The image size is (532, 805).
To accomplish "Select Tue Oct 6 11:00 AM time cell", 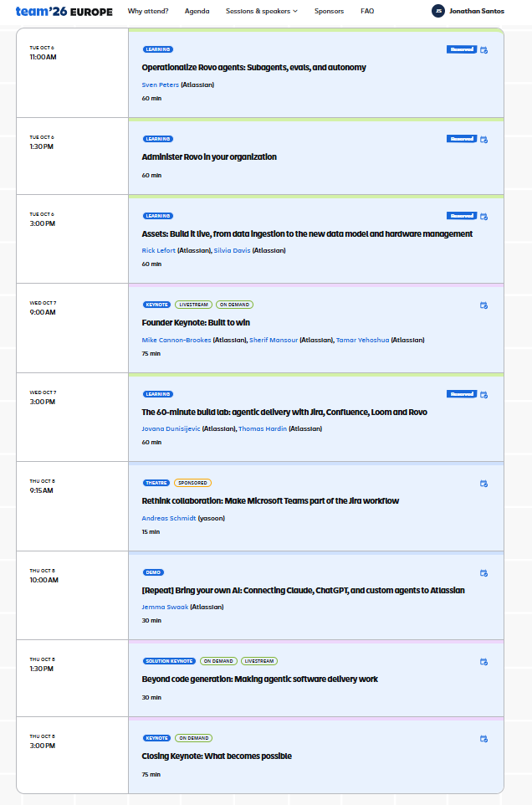I will pyautogui.click(x=72, y=73).
